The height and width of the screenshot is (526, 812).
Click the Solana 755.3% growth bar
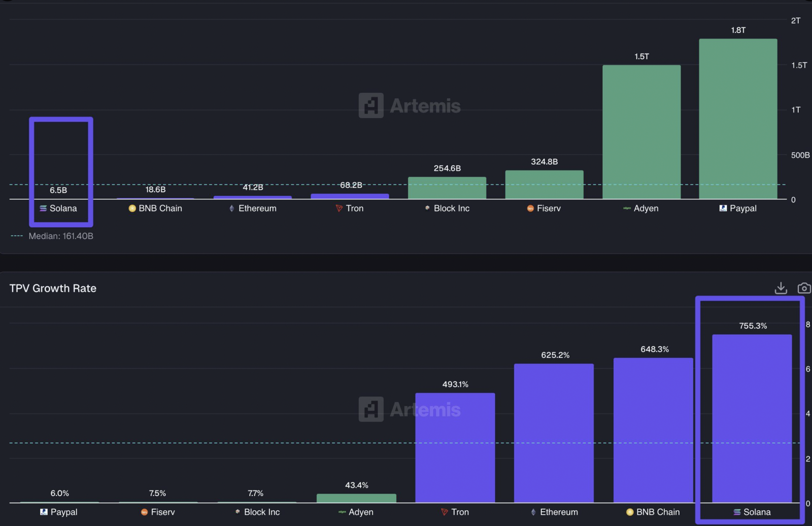(752, 418)
